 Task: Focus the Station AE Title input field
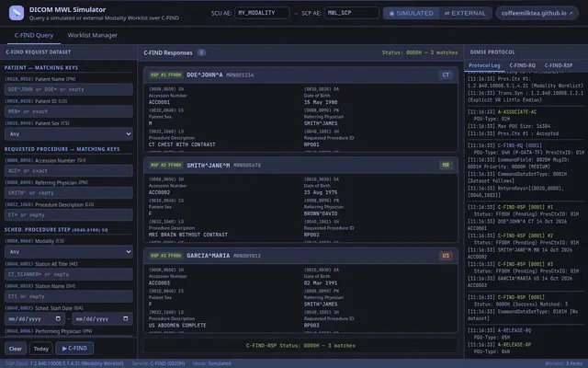pyautogui.click(x=69, y=274)
